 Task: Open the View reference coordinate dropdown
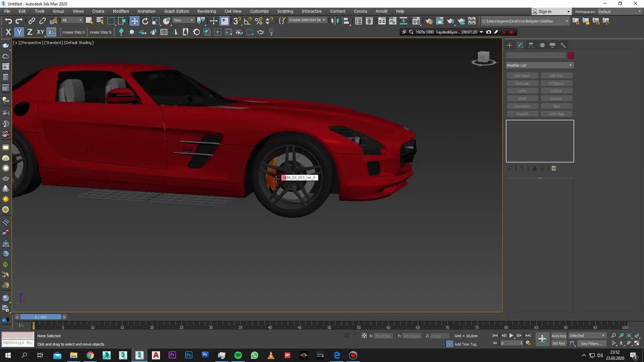click(x=183, y=21)
